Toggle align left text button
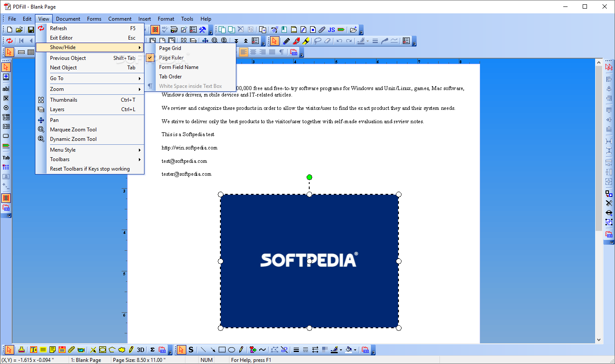 point(244,52)
